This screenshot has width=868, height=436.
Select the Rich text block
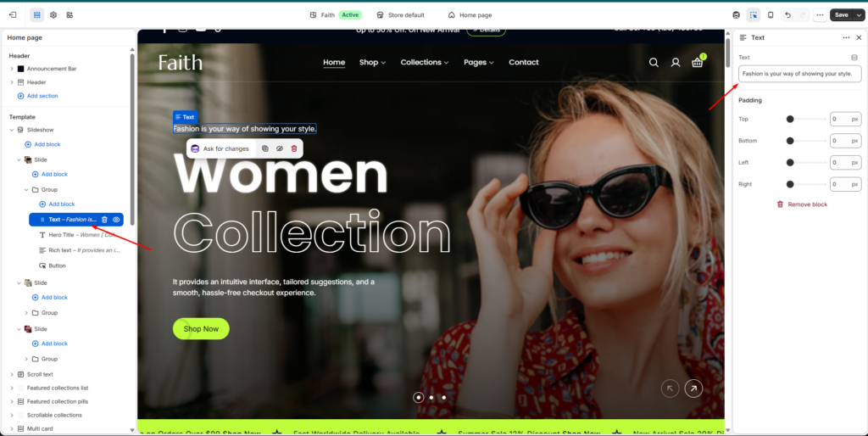(x=79, y=250)
